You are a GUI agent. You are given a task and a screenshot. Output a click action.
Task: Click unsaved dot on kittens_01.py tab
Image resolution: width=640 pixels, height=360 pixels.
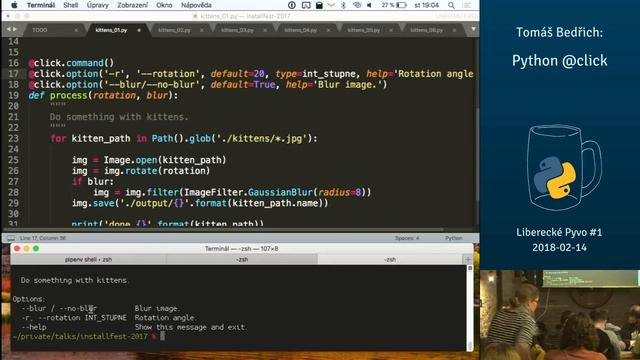(139, 30)
